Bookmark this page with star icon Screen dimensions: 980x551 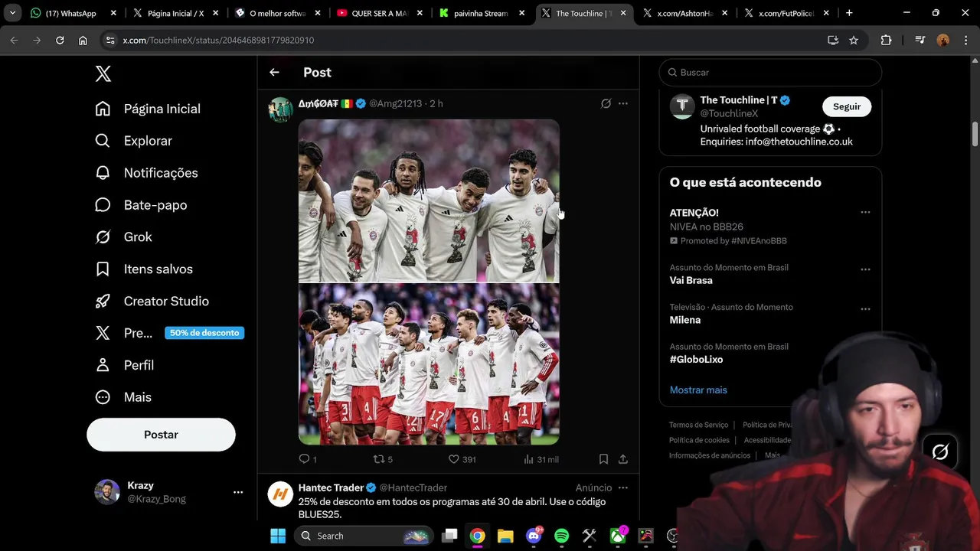(x=854, y=40)
